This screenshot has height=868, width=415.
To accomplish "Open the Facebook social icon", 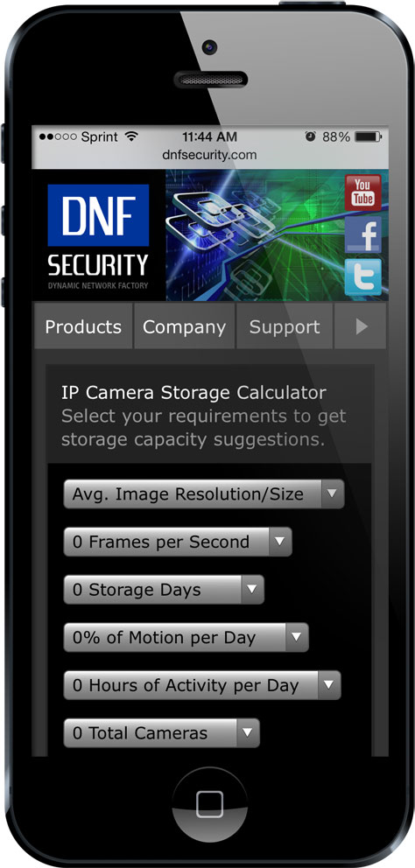I will point(363,234).
